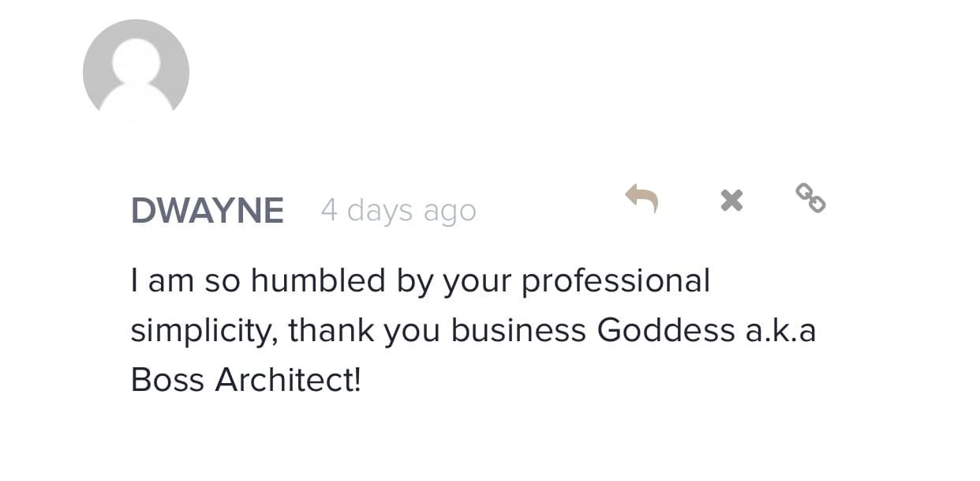Open the gray default avatar profile picture

[136, 71]
